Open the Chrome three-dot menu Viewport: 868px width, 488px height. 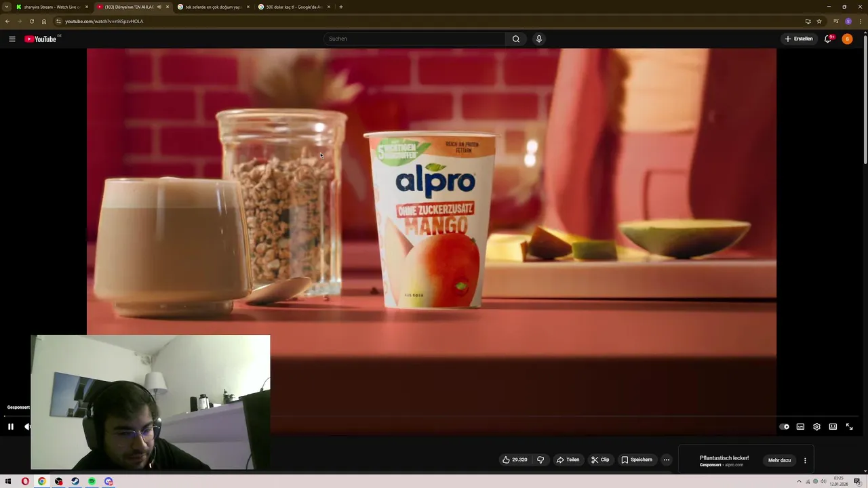(x=861, y=21)
